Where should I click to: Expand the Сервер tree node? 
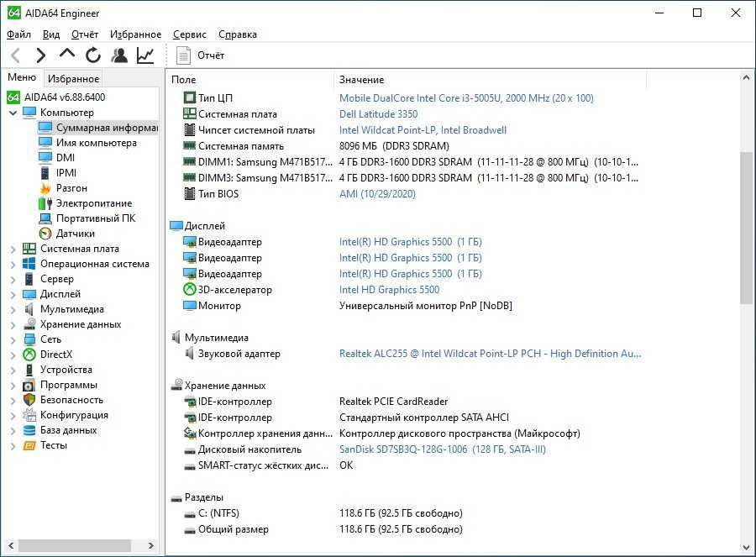tap(13, 280)
